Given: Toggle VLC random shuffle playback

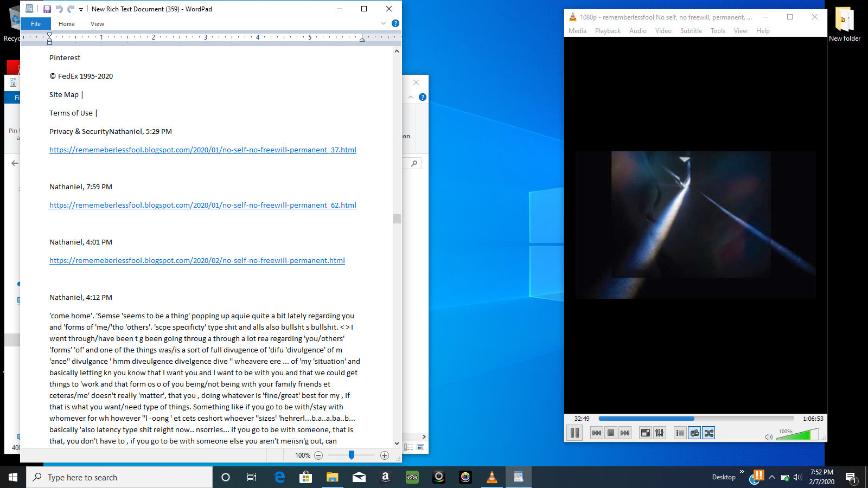Looking at the screenshot, I should click(x=709, y=433).
